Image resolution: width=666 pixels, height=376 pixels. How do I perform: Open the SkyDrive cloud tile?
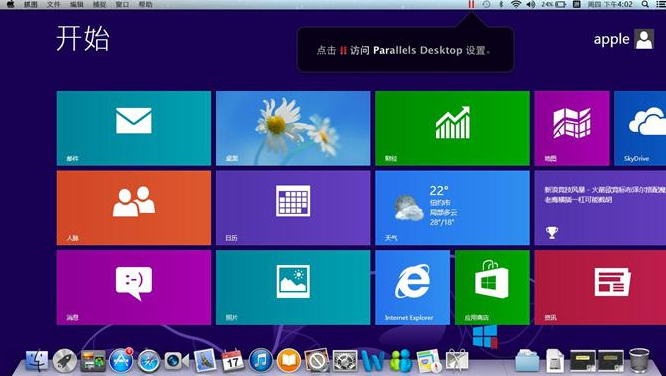(x=640, y=128)
